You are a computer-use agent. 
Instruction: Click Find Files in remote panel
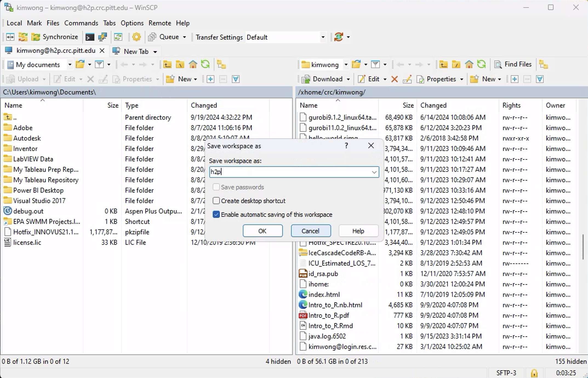click(x=513, y=64)
